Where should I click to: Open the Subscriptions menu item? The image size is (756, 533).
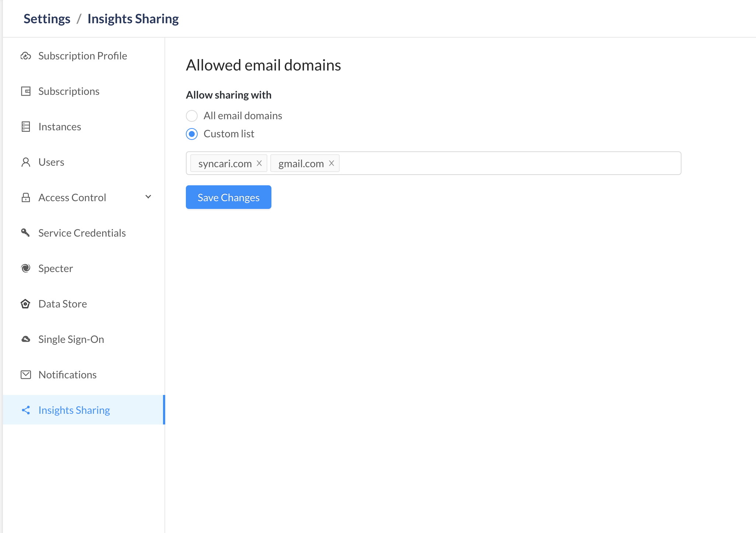(84, 91)
